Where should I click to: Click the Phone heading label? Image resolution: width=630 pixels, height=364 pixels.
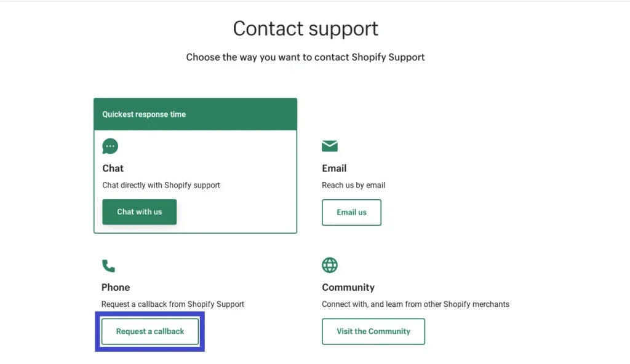tap(115, 287)
